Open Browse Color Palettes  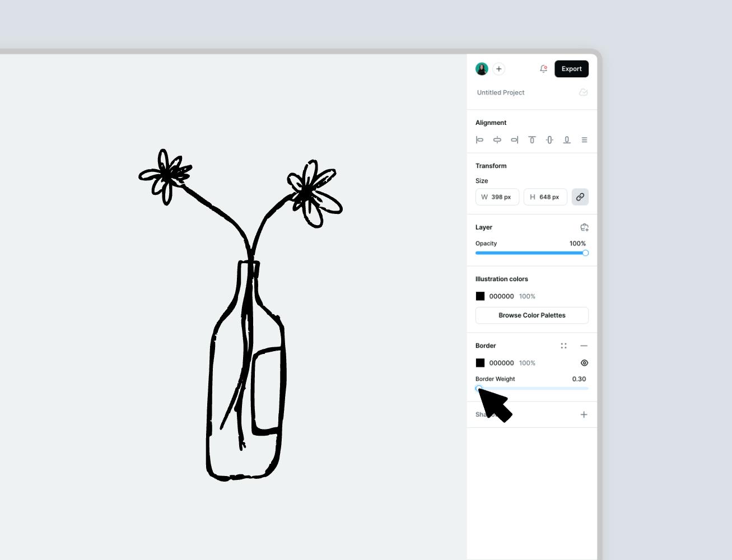coord(531,315)
